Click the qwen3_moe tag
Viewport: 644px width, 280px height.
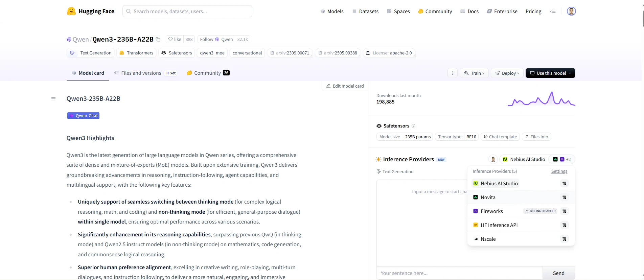click(x=212, y=53)
